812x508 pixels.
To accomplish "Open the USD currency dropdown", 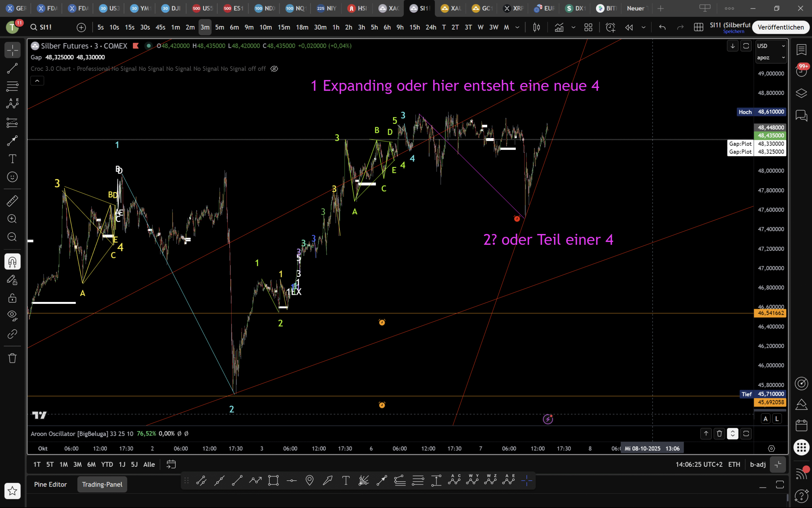I will (770, 46).
